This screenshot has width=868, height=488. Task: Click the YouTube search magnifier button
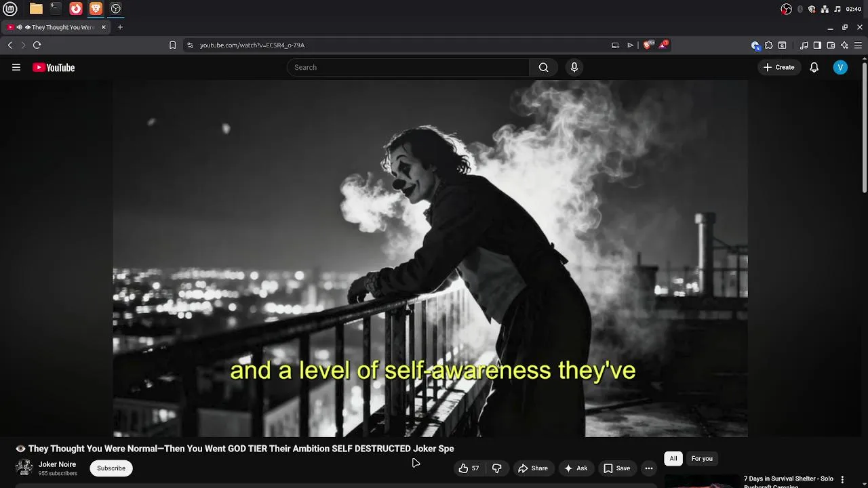pyautogui.click(x=543, y=67)
